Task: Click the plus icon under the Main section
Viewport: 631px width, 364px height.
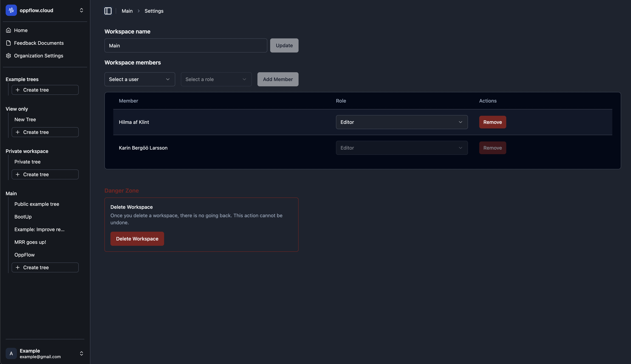Action: pyautogui.click(x=18, y=267)
